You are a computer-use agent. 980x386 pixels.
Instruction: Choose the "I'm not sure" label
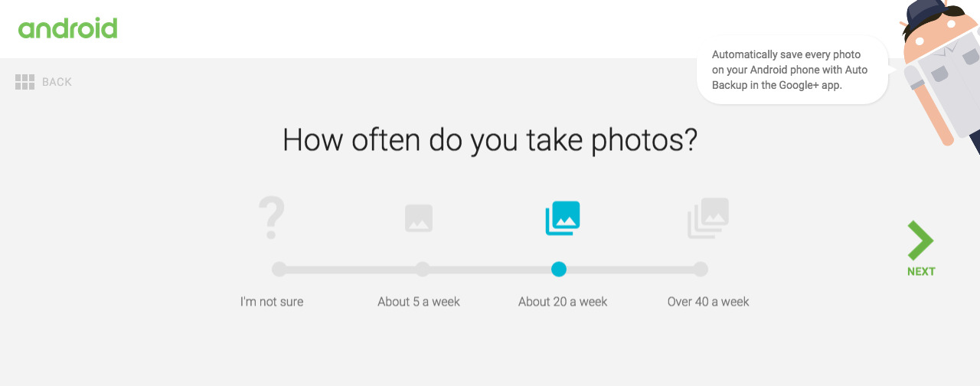(272, 302)
